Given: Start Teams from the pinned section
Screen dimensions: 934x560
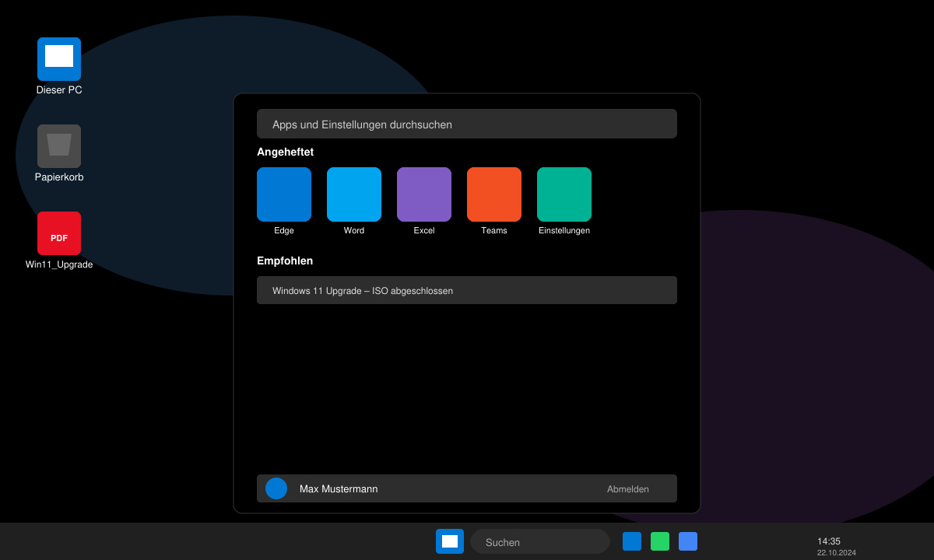Looking at the screenshot, I should pyautogui.click(x=494, y=194).
